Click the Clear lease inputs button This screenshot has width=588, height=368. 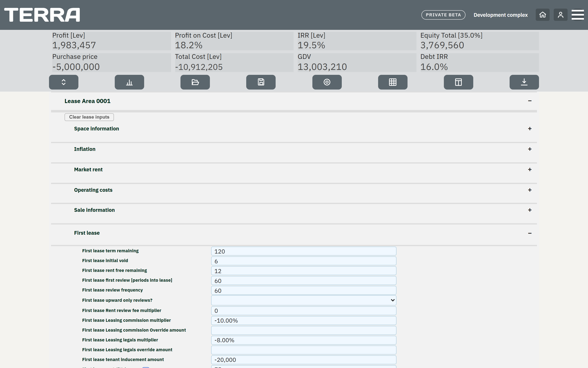pos(89,117)
